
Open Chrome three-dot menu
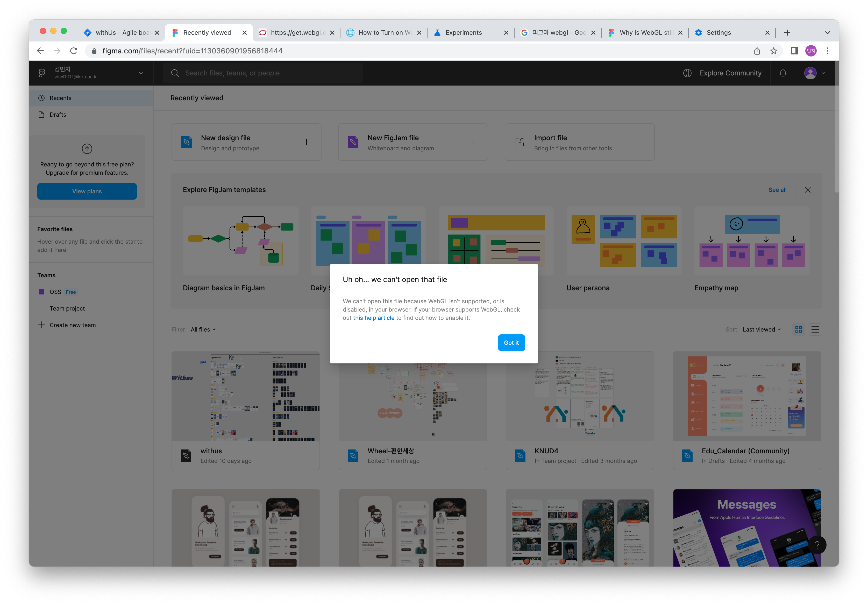[828, 51]
